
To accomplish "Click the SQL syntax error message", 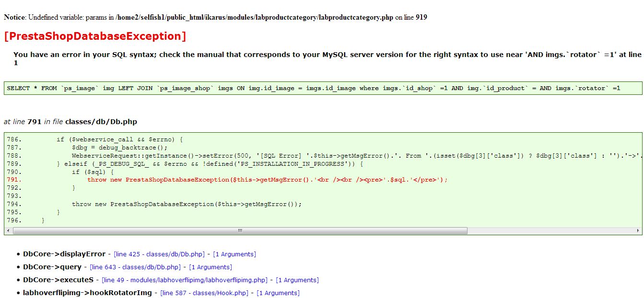I will 328,58.
